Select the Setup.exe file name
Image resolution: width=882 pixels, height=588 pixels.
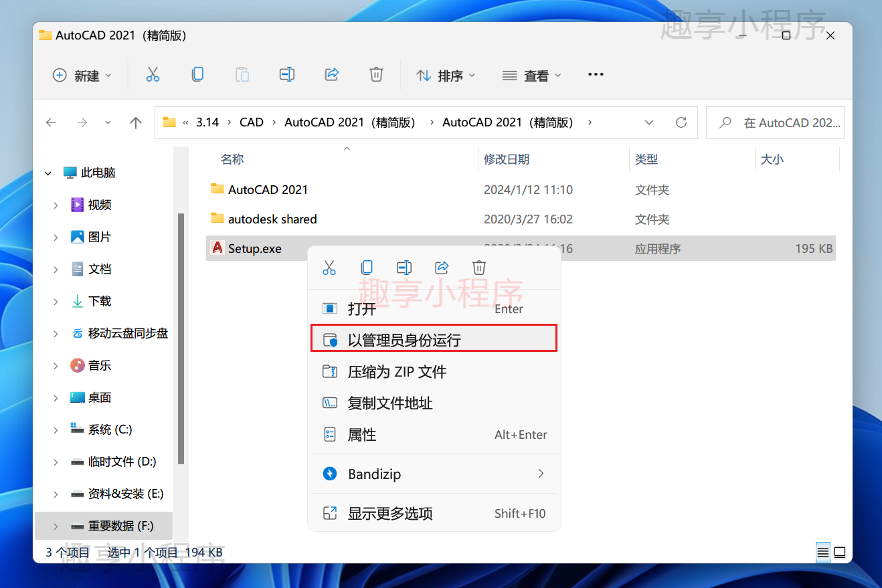pyautogui.click(x=255, y=248)
